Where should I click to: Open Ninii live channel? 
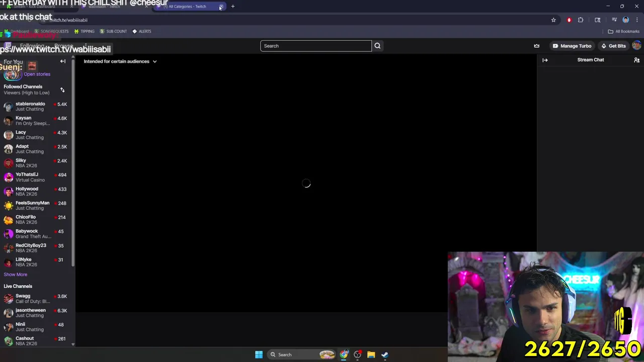pyautogui.click(x=36, y=327)
